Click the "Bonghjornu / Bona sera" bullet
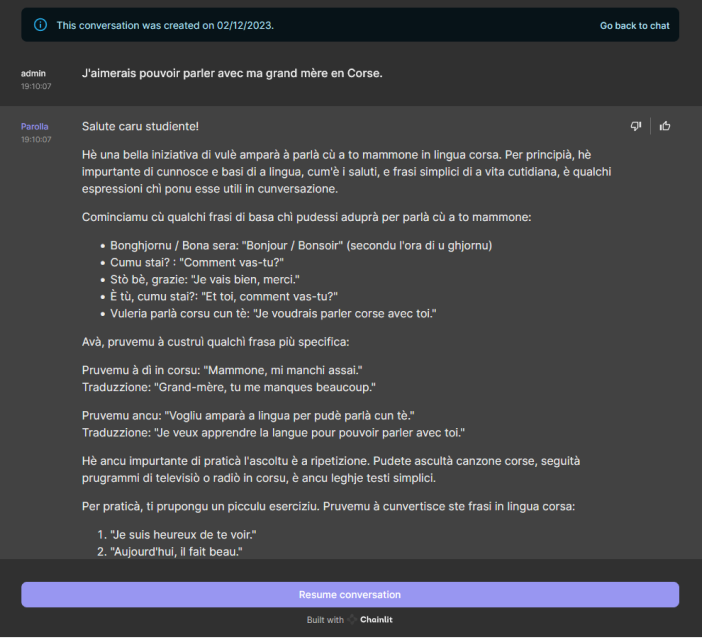Screen dimensions: 702x639 coord(301,245)
